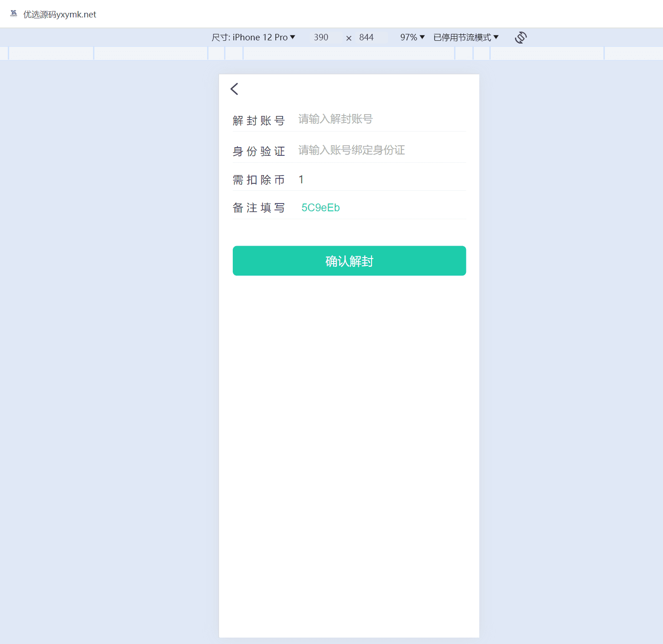Click the × separator between dimensions

(x=349, y=39)
